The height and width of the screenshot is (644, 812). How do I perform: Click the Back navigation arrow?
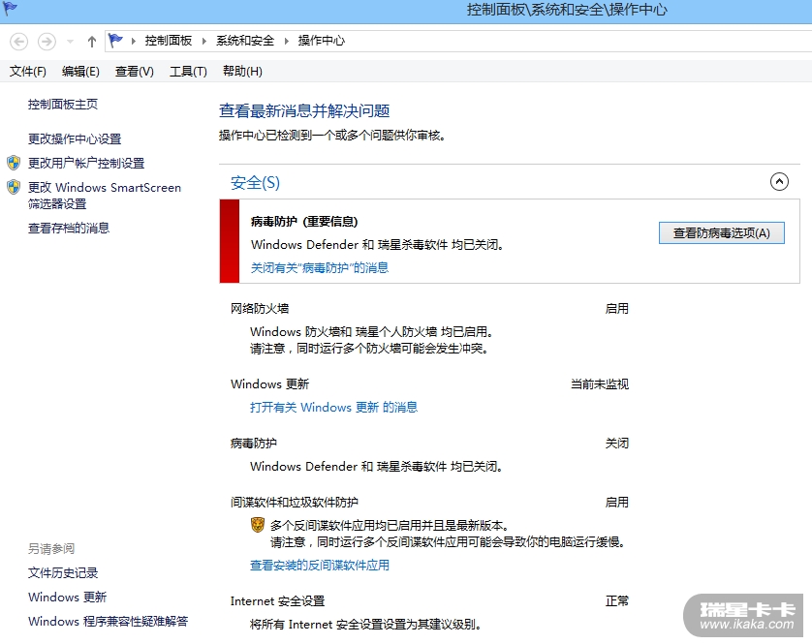(19, 42)
